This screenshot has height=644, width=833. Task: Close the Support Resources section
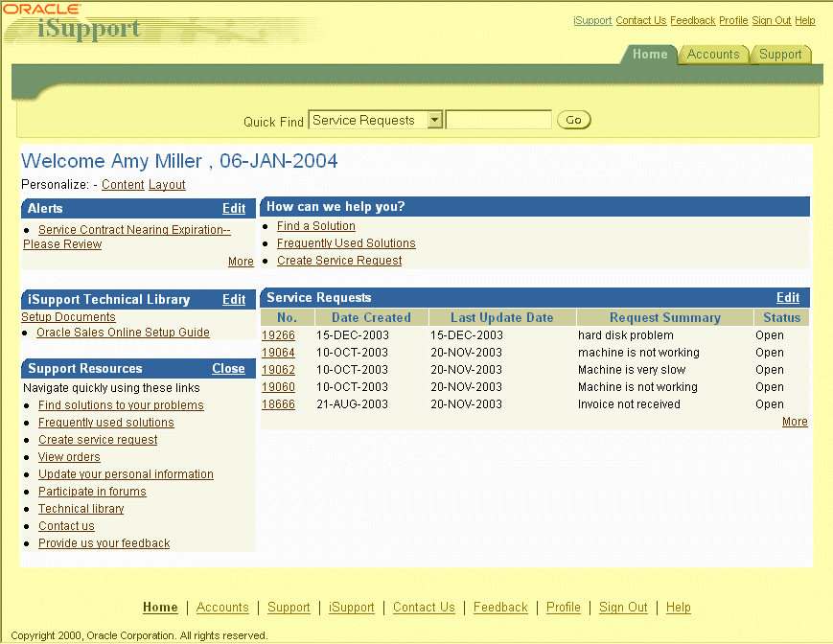(228, 368)
